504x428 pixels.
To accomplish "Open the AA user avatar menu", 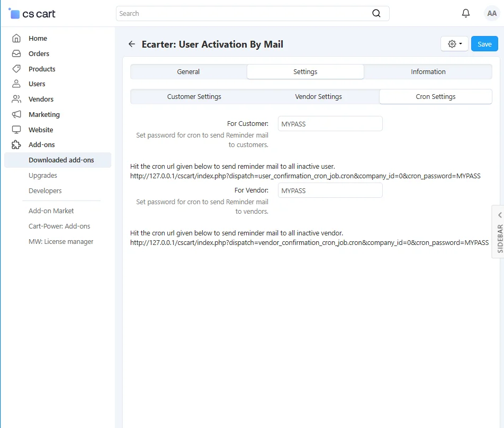I will (x=492, y=14).
